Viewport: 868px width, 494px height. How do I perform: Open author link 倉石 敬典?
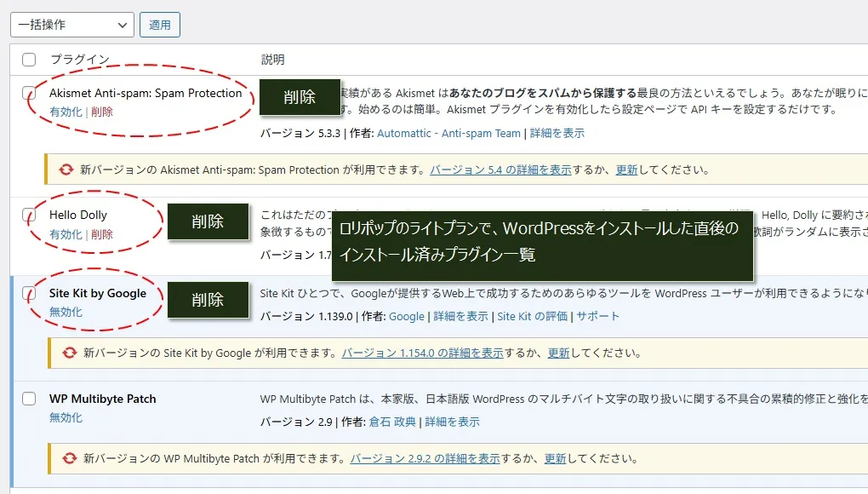coord(392,422)
